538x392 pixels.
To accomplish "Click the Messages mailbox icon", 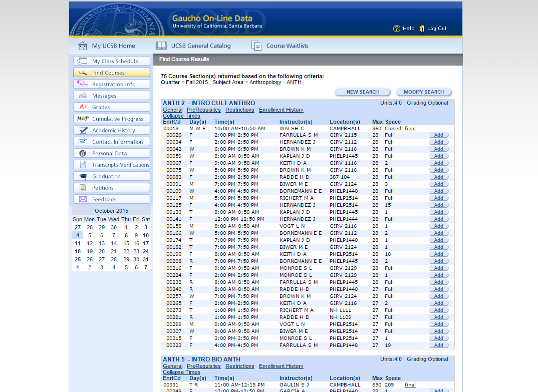I will (x=83, y=96).
